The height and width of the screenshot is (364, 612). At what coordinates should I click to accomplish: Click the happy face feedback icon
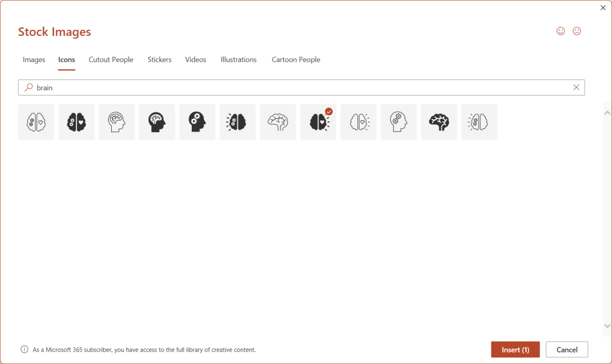pyautogui.click(x=560, y=30)
